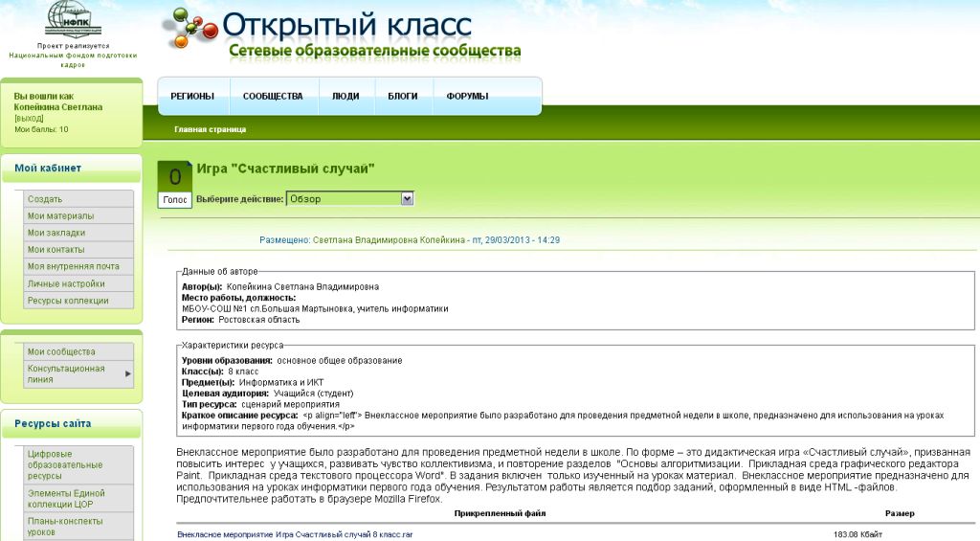Open Цифровые образовательные ресурсы link

pos(65,464)
